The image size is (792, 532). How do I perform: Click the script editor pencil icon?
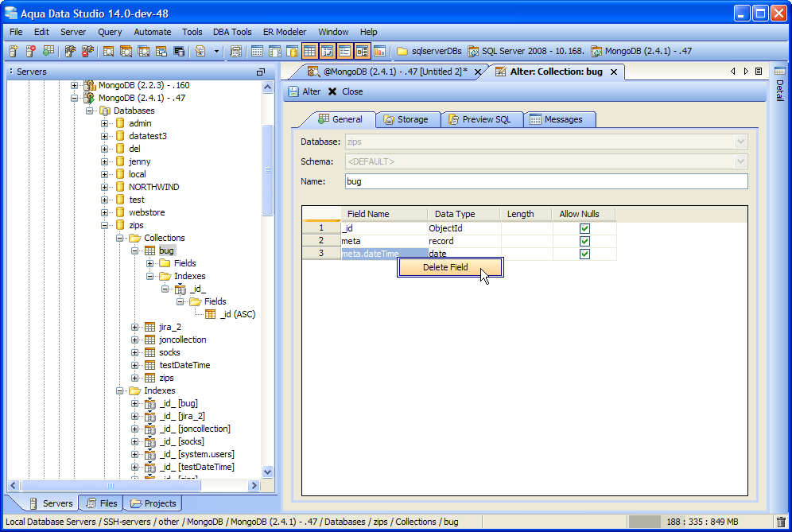click(200, 51)
